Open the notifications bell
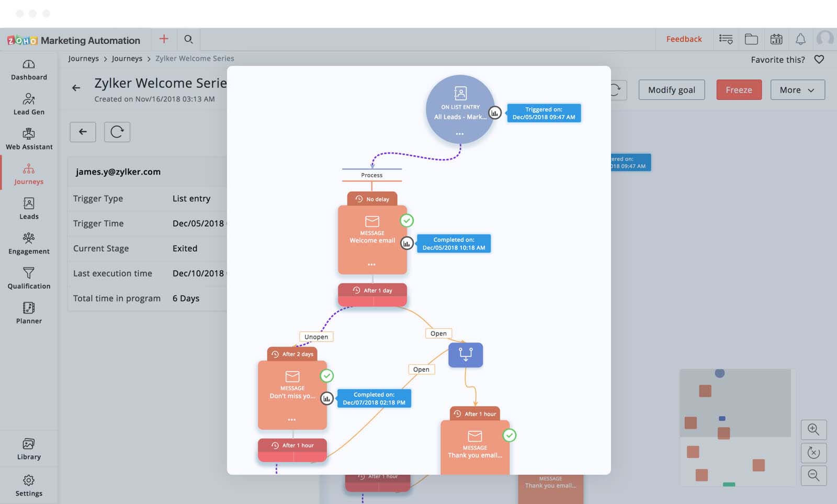This screenshot has height=504, width=837. 800,39
